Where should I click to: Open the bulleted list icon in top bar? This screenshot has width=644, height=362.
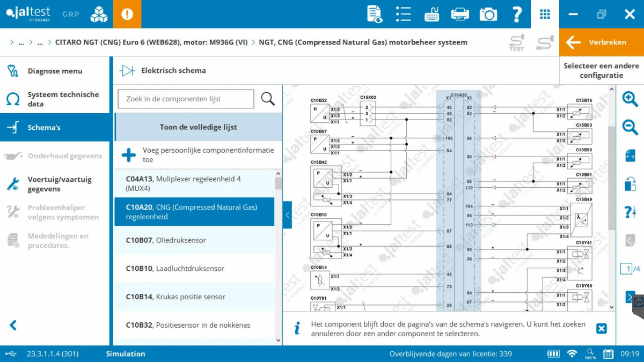point(403,14)
